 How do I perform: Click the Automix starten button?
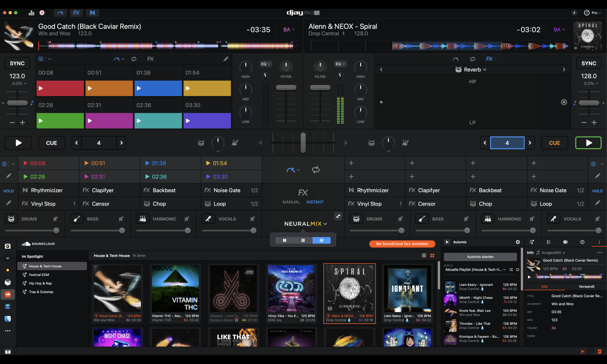point(480,257)
